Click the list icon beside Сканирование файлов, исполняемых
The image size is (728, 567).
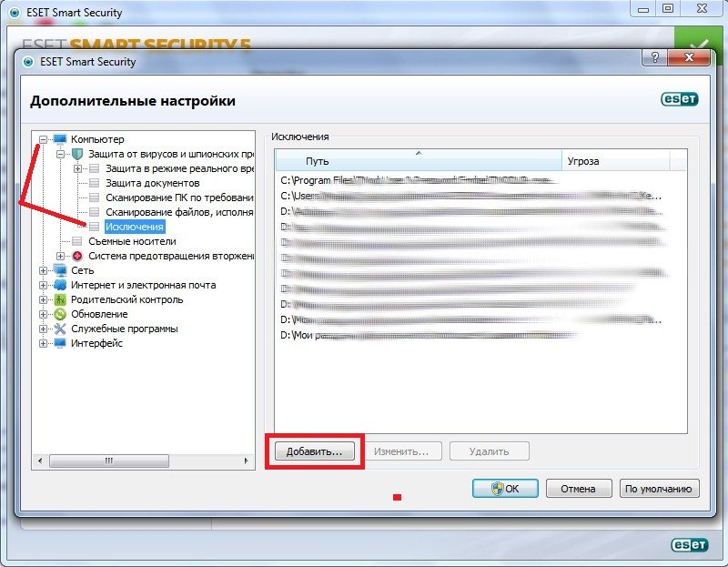(x=95, y=212)
